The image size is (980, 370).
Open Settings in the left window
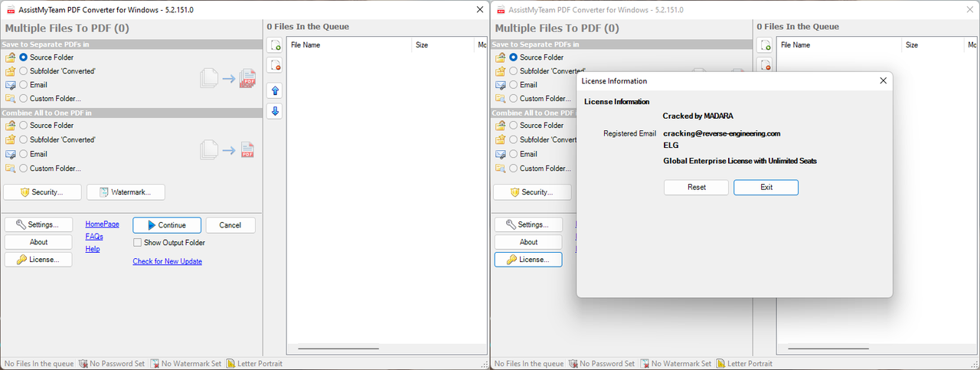(38, 225)
